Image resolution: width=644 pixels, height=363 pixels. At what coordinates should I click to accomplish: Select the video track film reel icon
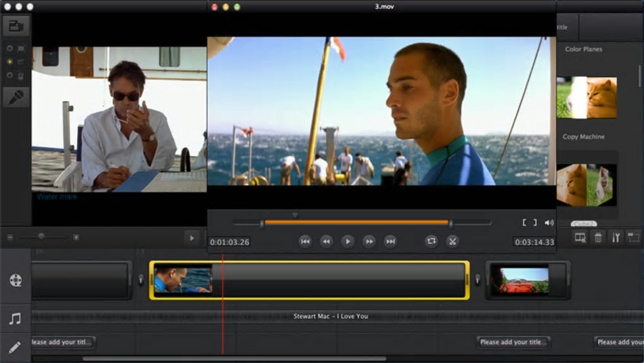(x=16, y=280)
